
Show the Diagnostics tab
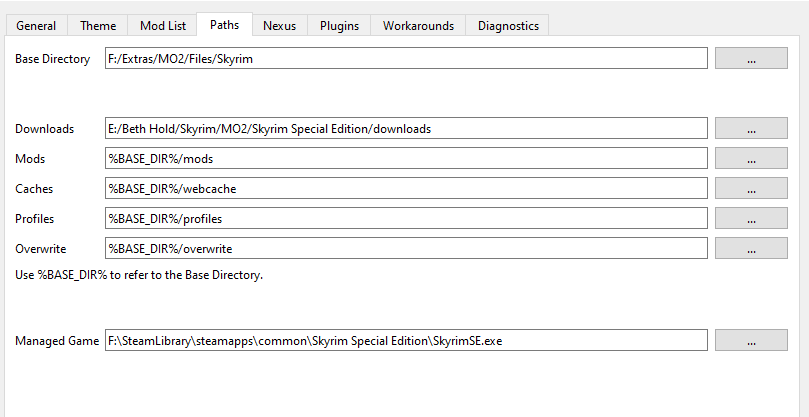(508, 26)
